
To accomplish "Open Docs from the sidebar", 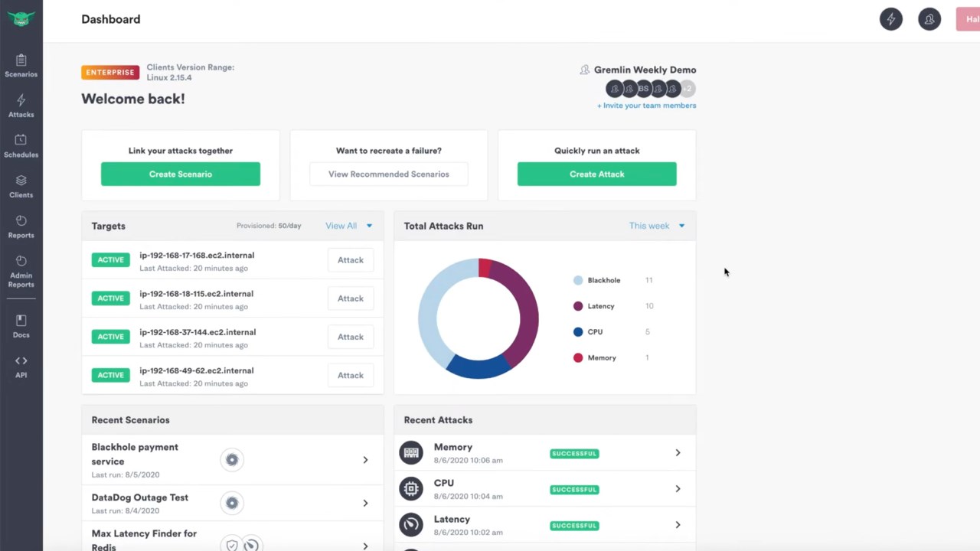I will click(21, 327).
